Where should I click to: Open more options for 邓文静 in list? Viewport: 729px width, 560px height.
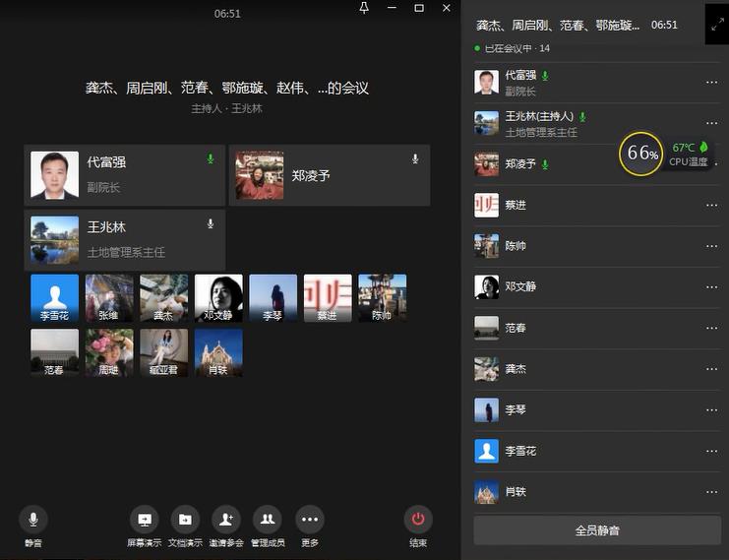[x=711, y=286]
